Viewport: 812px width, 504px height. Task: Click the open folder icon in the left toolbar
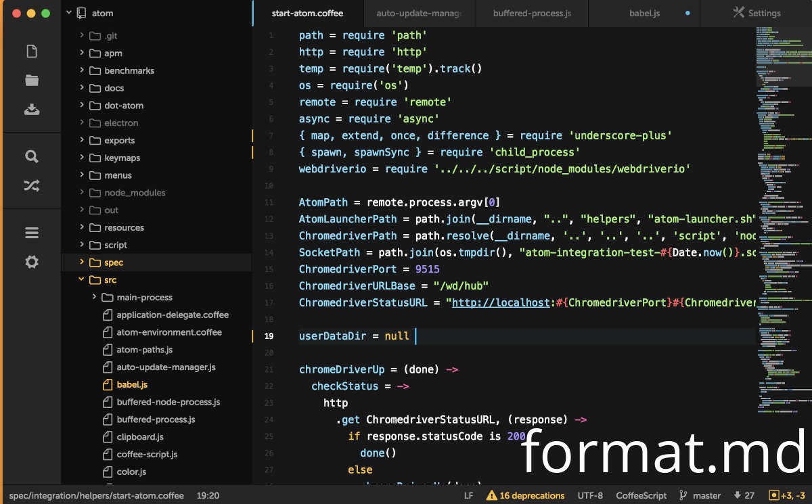point(31,80)
